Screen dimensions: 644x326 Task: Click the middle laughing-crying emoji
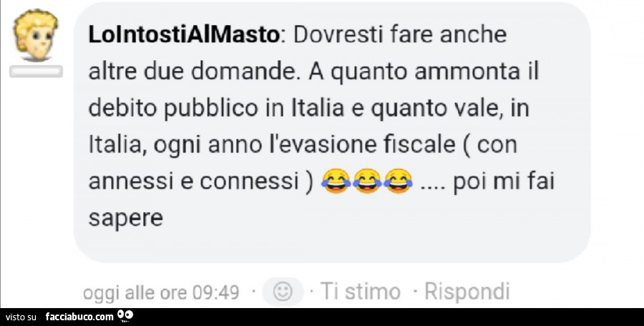pyautogui.click(x=367, y=181)
